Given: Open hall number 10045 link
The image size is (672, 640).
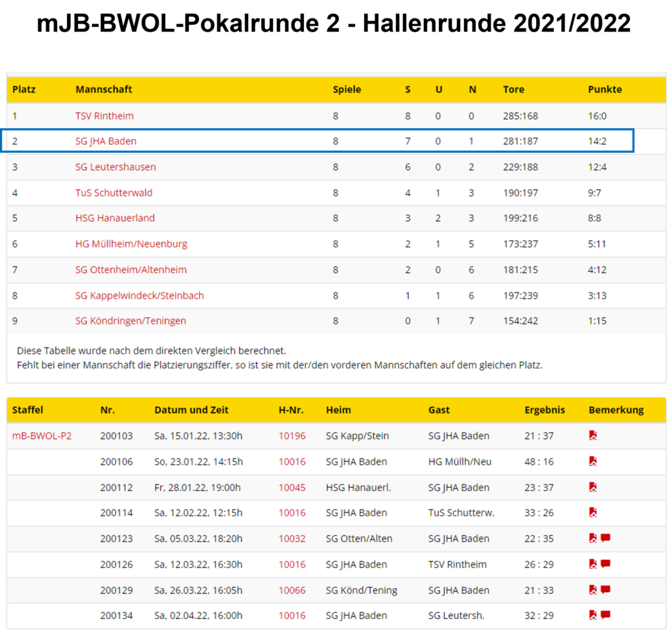Looking at the screenshot, I should click(292, 487).
